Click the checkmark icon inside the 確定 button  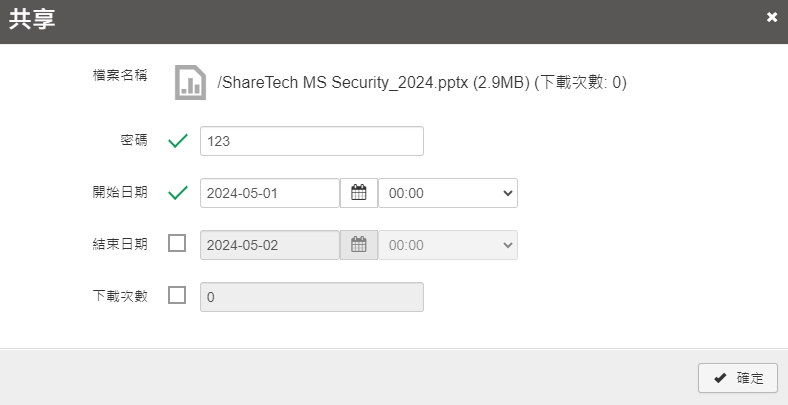[720, 378]
